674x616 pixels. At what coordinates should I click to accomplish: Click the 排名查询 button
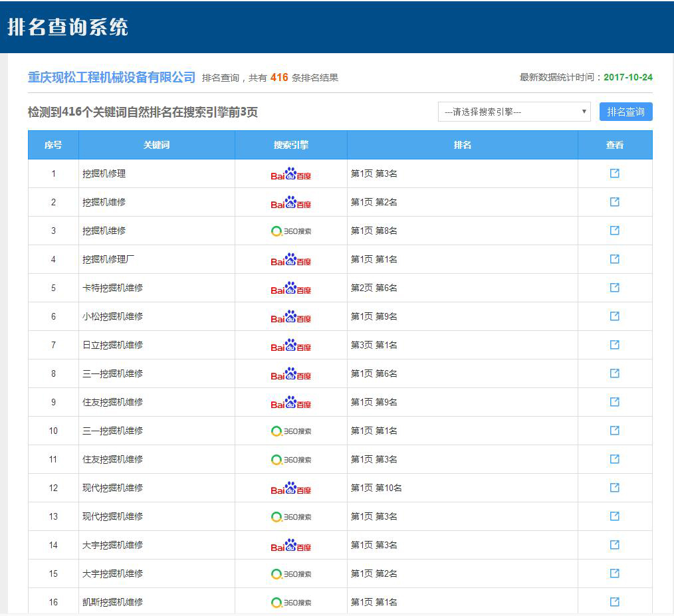[625, 112]
